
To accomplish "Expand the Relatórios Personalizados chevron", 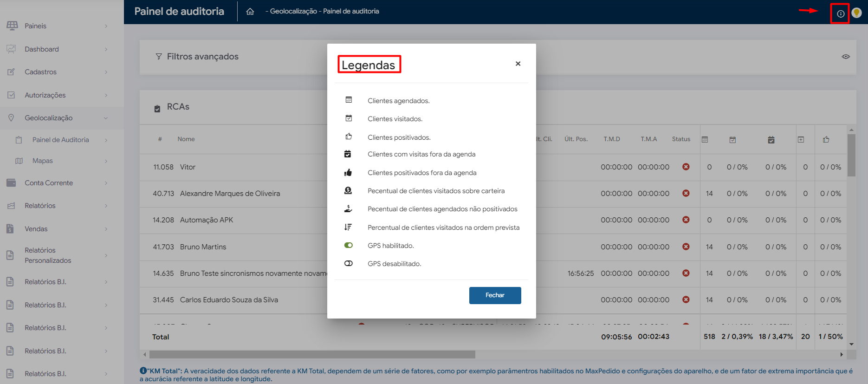I will (x=106, y=255).
